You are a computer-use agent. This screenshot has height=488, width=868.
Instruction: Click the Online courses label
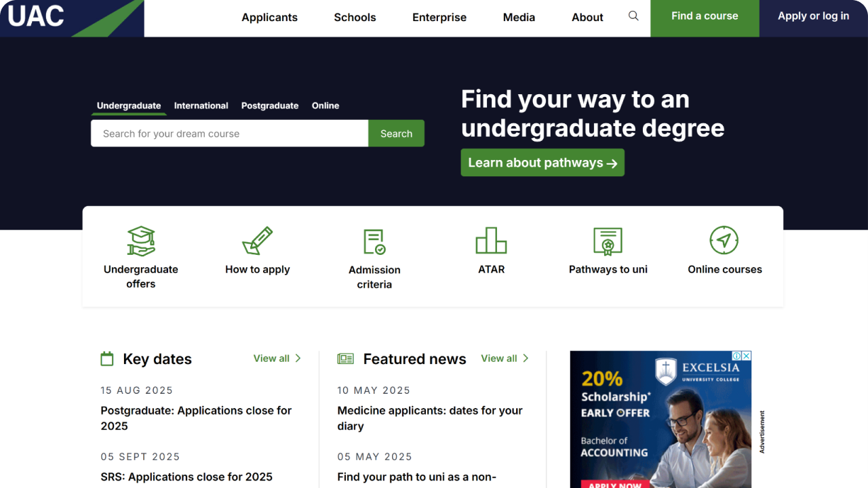pyautogui.click(x=725, y=269)
